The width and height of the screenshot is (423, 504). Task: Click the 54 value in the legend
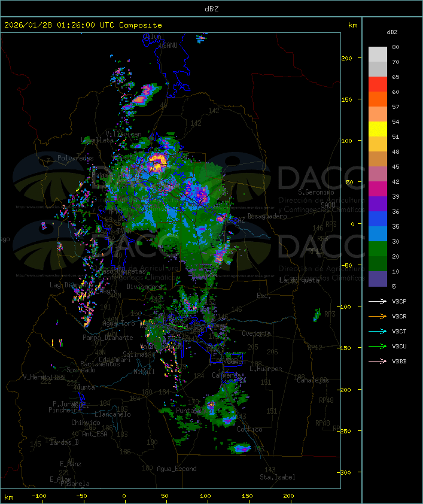coord(395,122)
